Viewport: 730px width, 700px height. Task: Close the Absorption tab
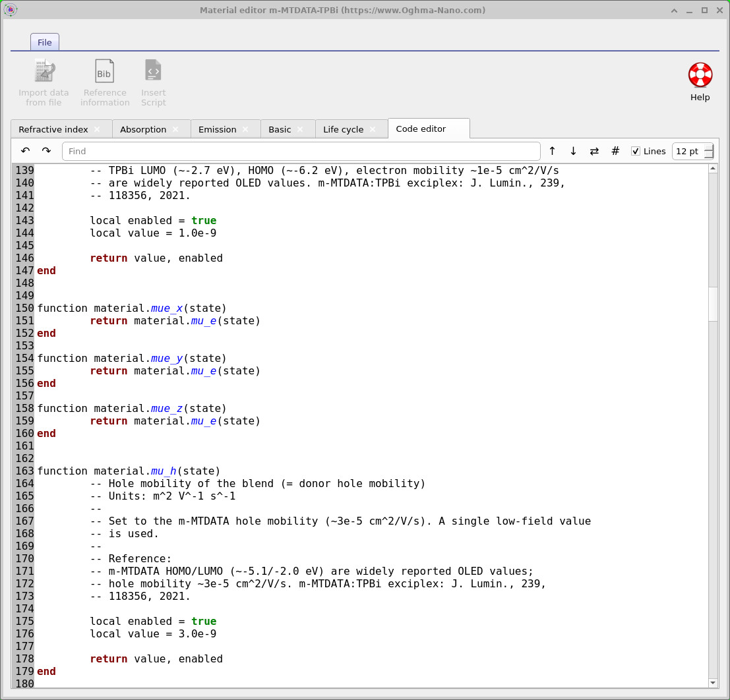click(175, 129)
